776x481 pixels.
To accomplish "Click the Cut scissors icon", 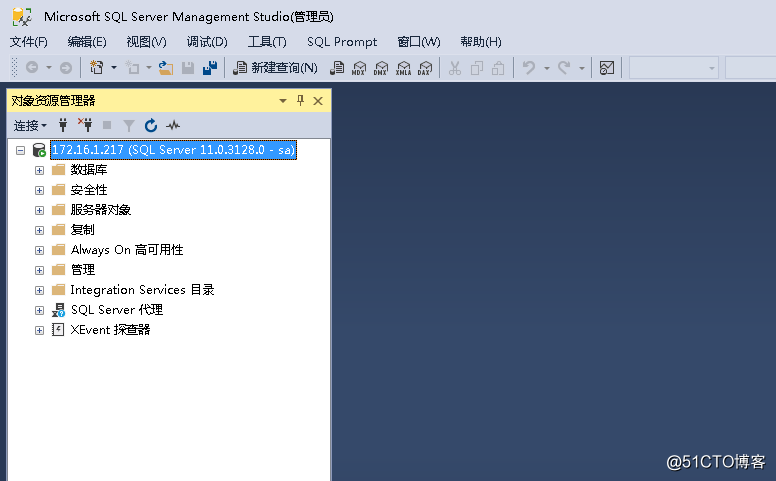I will (x=454, y=68).
